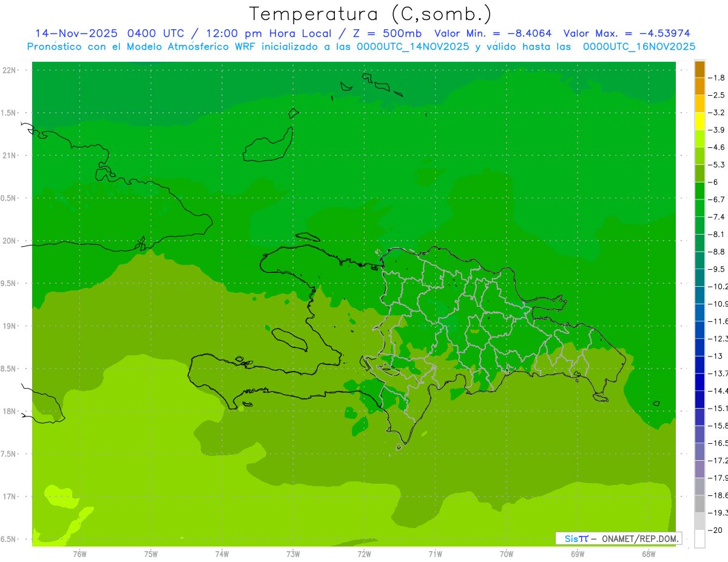This screenshot has width=728, height=562.
Task: Click the '-5.3' colorbar label
Action: click(717, 165)
